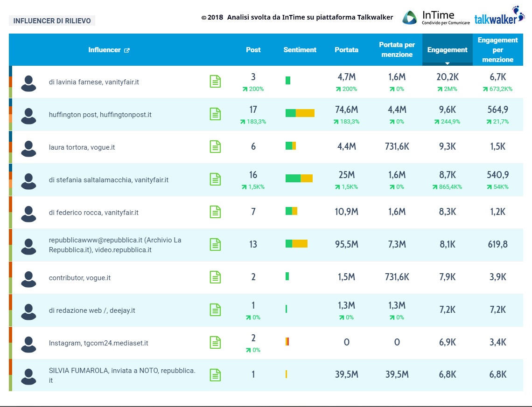Open INFLUENCER DI RILIEVO section label

pos(52,21)
